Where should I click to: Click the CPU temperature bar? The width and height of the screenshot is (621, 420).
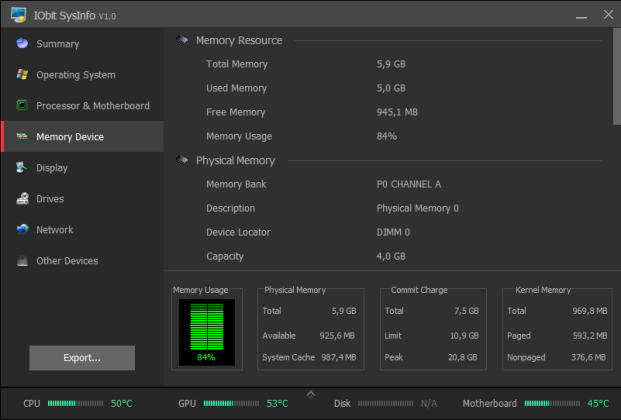click(x=75, y=403)
